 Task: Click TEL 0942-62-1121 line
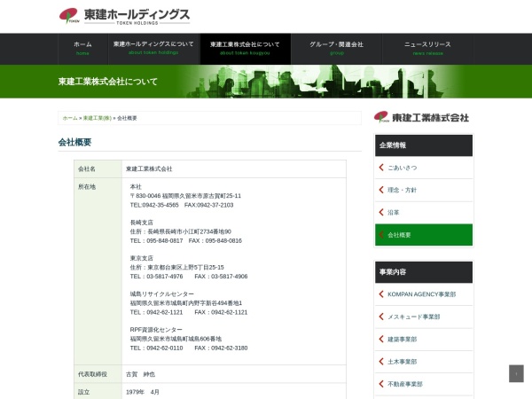click(x=189, y=312)
